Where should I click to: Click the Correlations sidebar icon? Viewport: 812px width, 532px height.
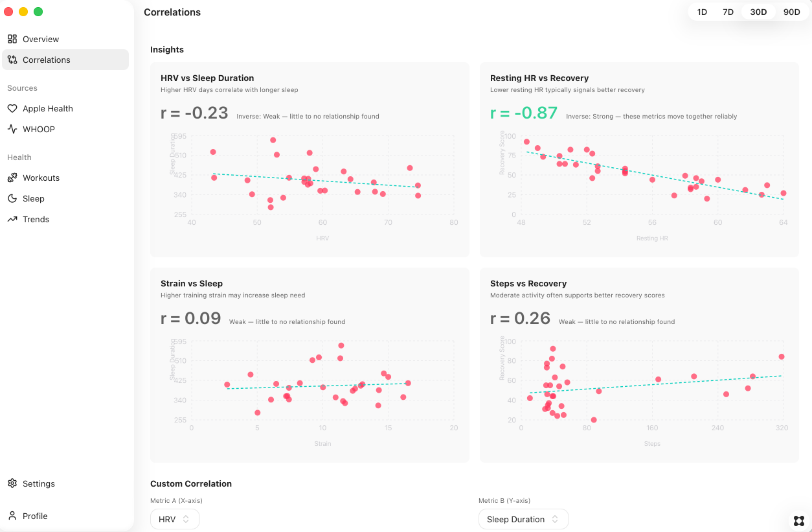click(x=12, y=60)
